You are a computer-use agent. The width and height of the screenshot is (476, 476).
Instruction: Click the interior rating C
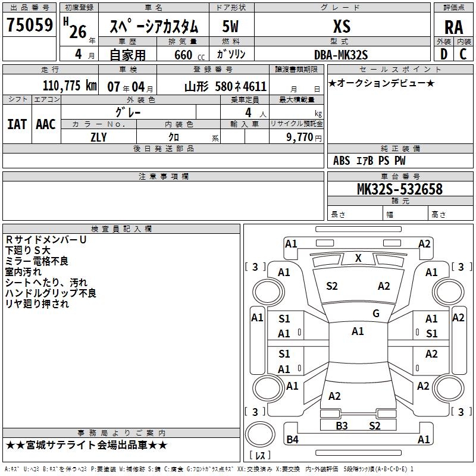point(463,54)
